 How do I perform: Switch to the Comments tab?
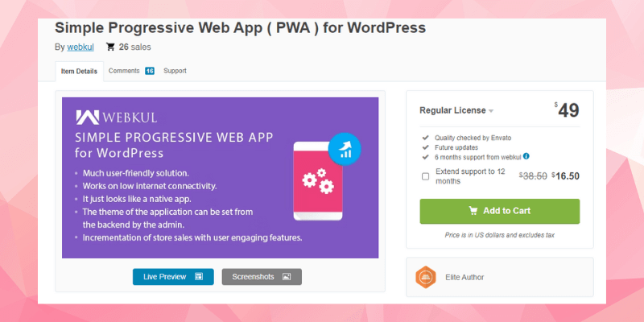click(x=124, y=71)
